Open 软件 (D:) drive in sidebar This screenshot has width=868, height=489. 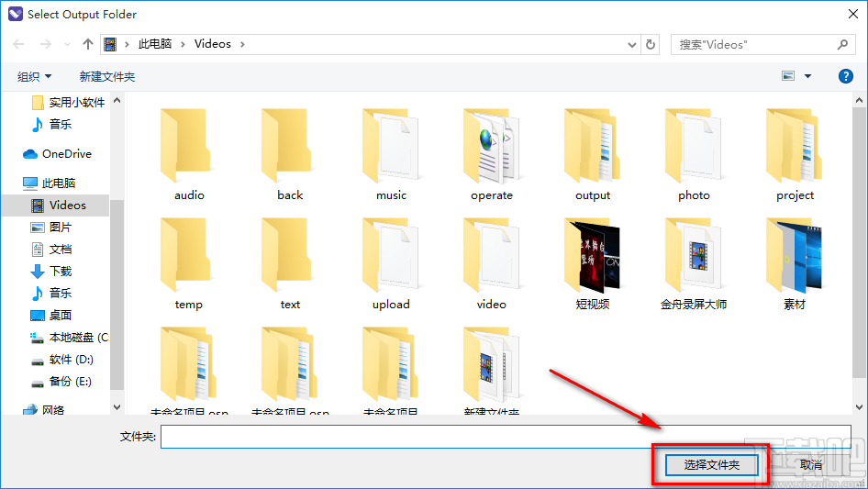[62, 360]
